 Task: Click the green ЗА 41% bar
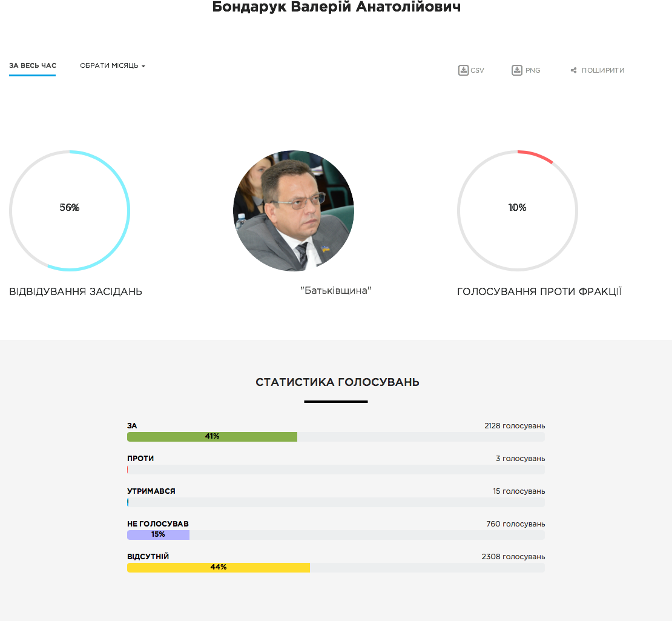coord(212,437)
